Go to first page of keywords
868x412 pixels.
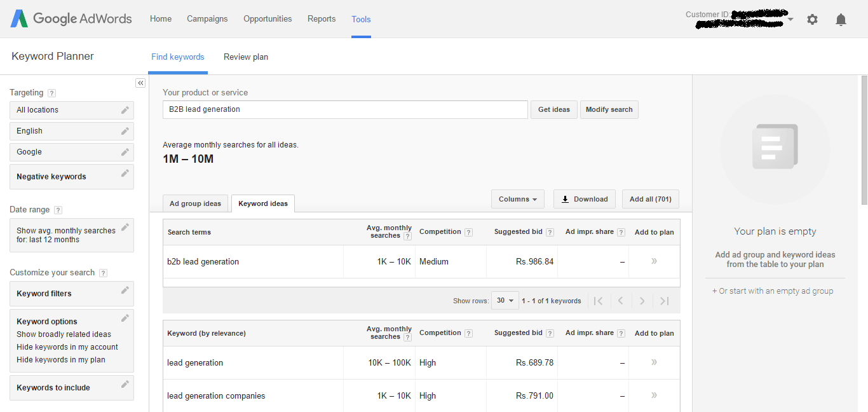tap(598, 301)
